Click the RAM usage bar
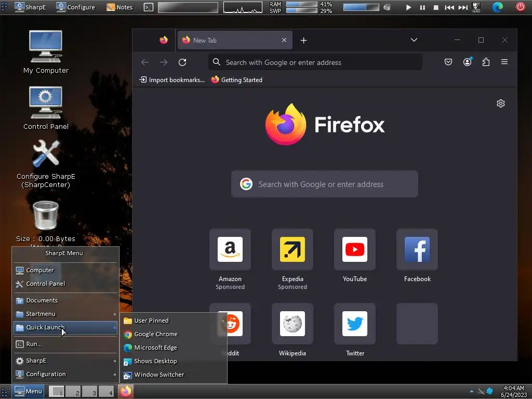Image resolution: width=532 pixels, height=399 pixels. point(302,4)
